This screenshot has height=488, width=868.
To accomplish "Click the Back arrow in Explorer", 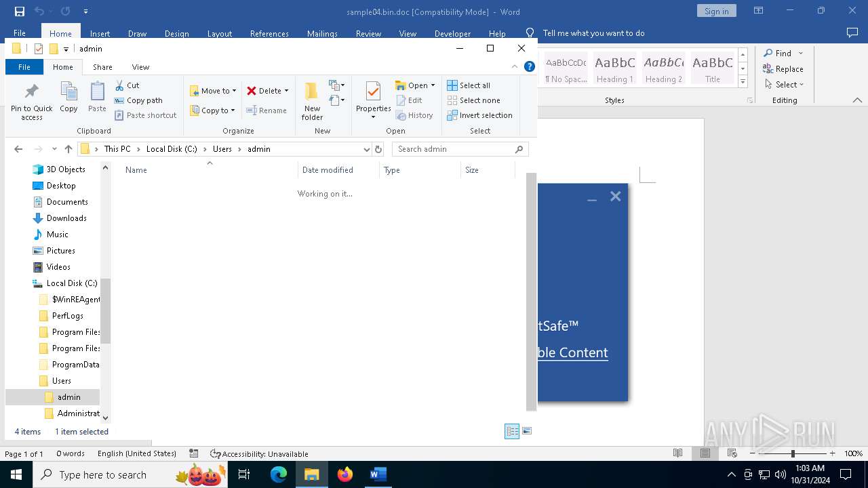I will click(18, 149).
